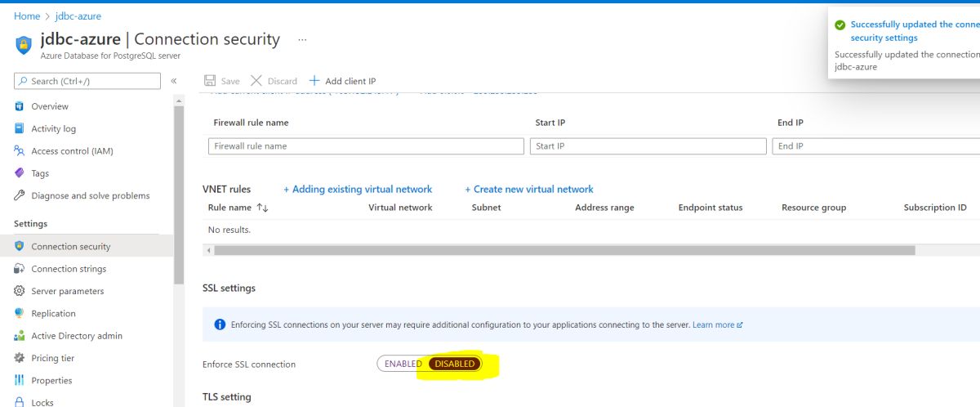
Task: Click the Overview sidebar icon
Action: [x=20, y=106]
